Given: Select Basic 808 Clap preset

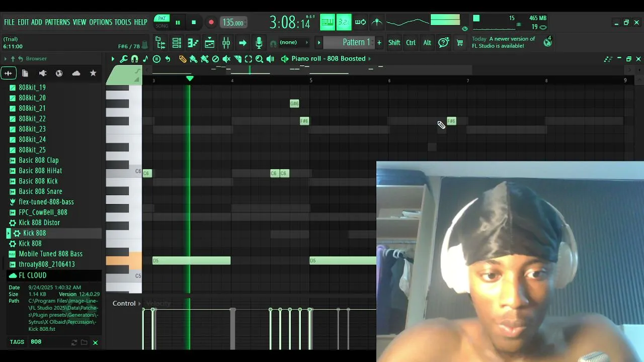Looking at the screenshot, I should [39, 160].
